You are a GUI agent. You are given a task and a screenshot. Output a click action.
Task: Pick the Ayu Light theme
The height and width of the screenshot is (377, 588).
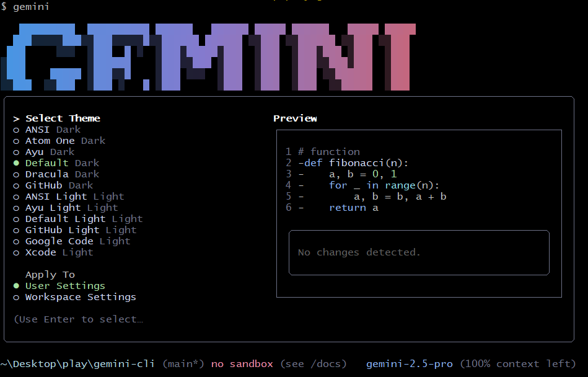pos(66,208)
